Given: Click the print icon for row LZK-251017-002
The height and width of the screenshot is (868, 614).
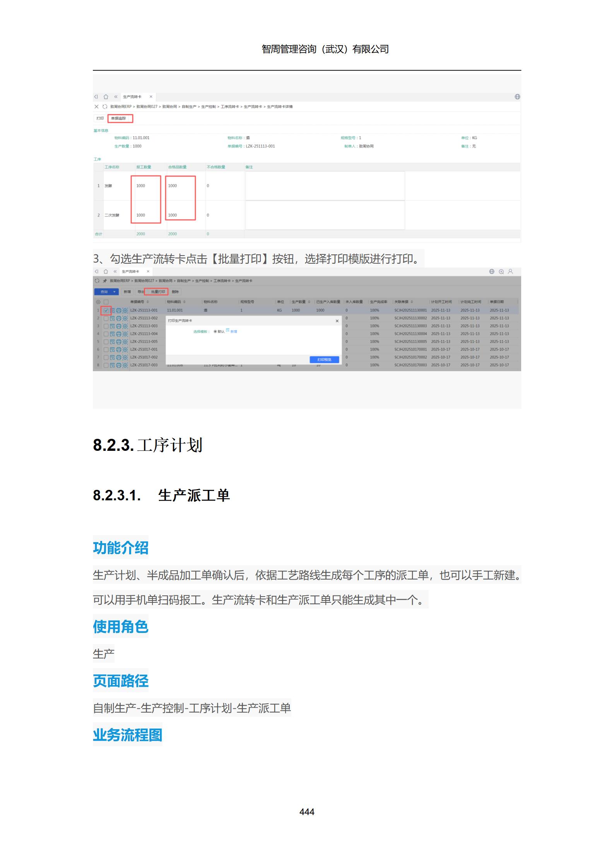Looking at the screenshot, I should coord(119,357).
